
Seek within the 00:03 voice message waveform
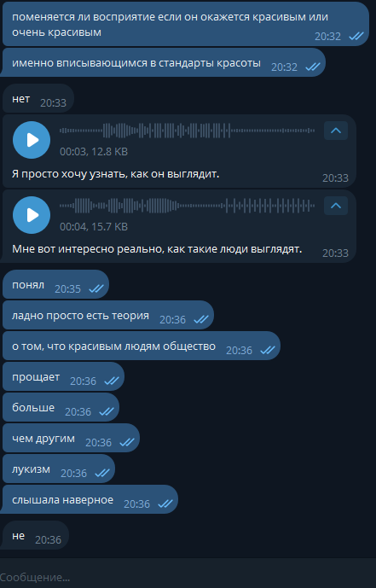pos(187,131)
